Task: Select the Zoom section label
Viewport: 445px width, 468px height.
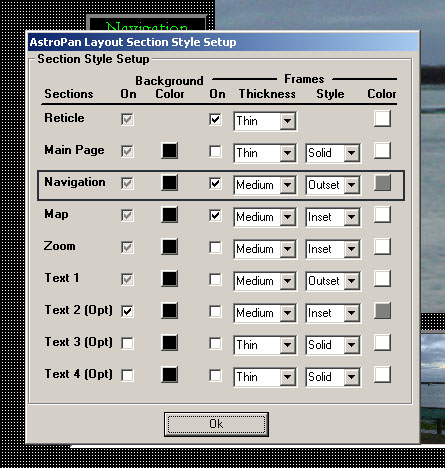Action: coord(60,246)
